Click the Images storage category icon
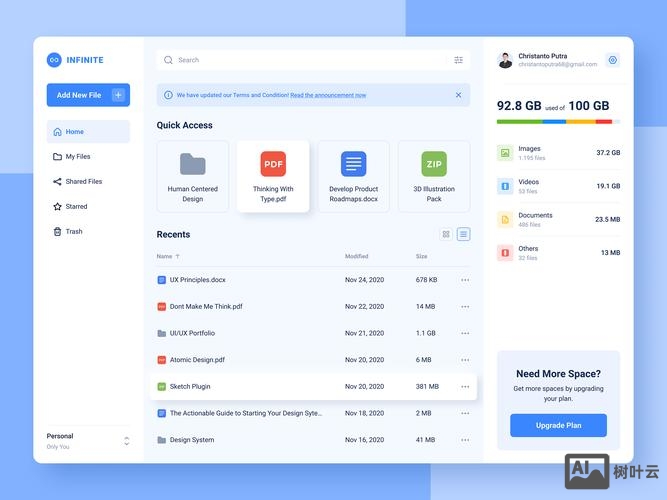Image resolution: width=667 pixels, height=500 pixels. 505,153
